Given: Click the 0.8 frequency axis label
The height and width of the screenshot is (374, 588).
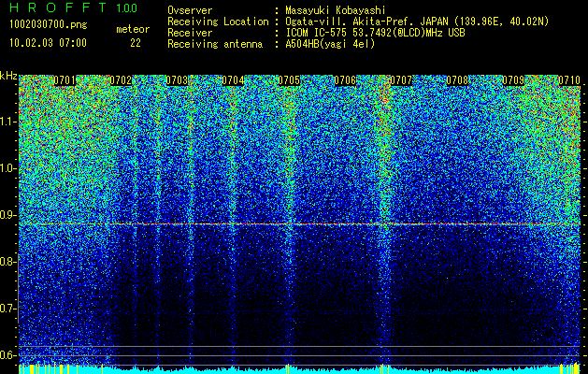Looking at the screenshot, I should click(x=7, y=262).
